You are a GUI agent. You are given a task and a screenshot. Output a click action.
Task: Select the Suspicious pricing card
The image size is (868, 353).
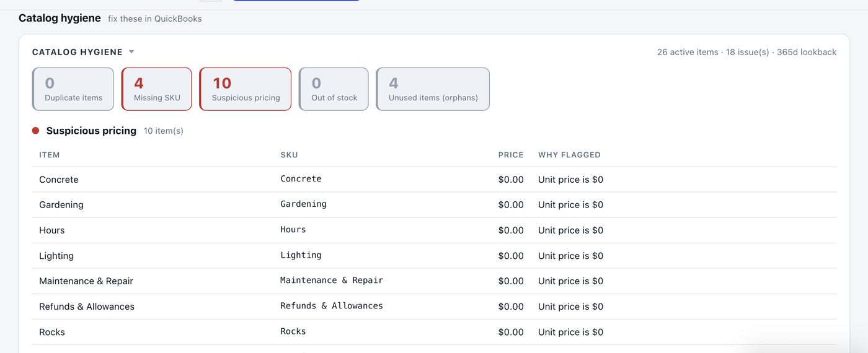pos(246,89)
